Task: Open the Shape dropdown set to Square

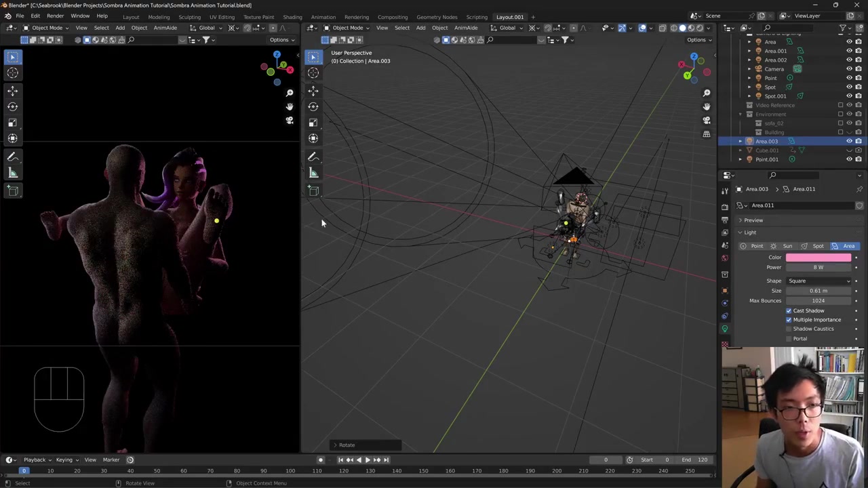Action: coord(818,281)
